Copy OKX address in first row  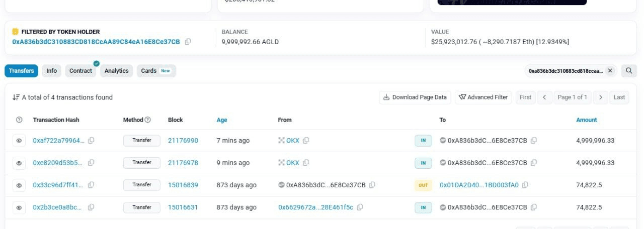click(x=305, y=141)
